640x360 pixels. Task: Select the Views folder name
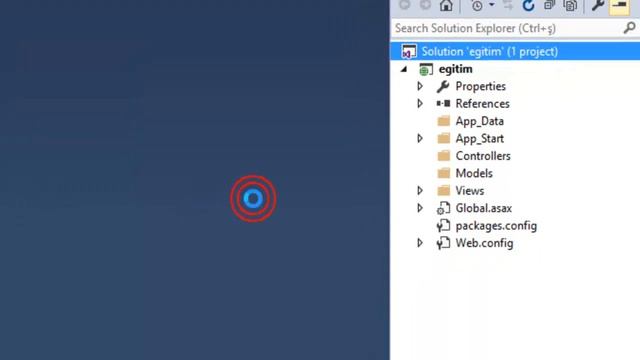(470, 191)
